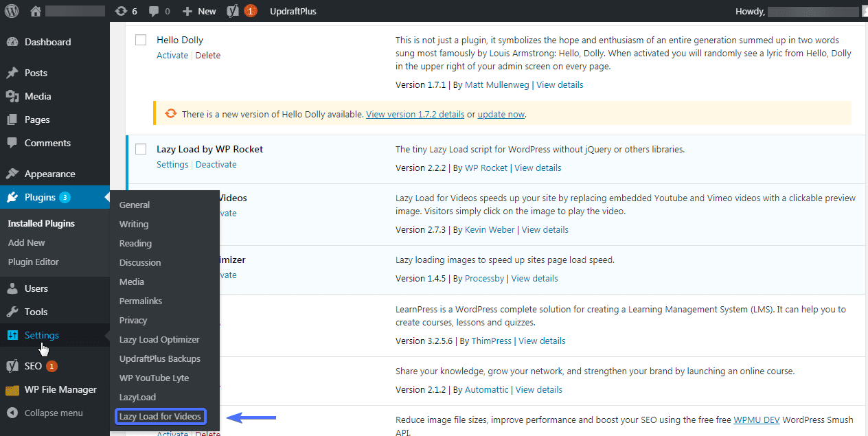
Task: Open the WPMU DEV link
Action: (x=757, y=420)
